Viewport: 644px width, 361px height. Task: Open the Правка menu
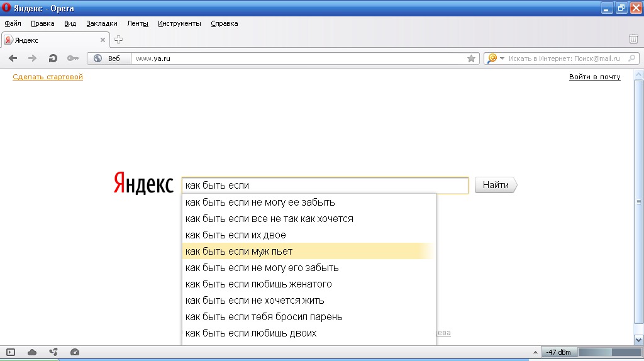[x=42, y=23]
